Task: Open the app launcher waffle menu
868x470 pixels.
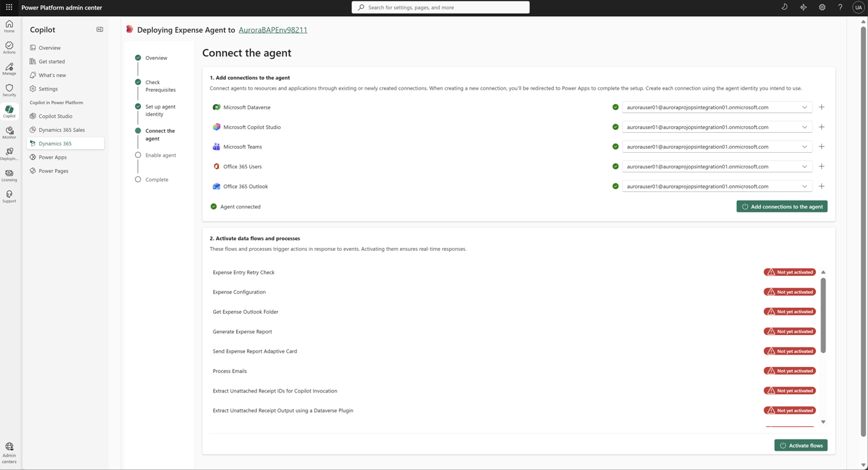Action: point(9,7)
